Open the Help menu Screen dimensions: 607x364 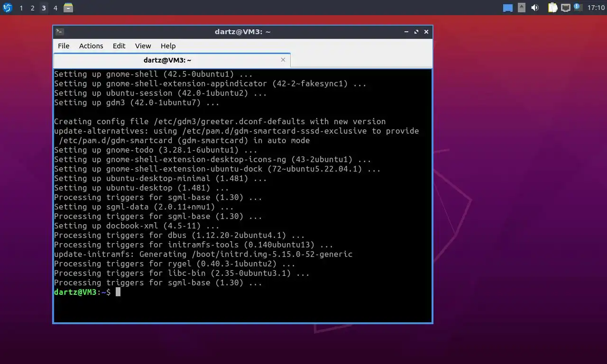168,46
